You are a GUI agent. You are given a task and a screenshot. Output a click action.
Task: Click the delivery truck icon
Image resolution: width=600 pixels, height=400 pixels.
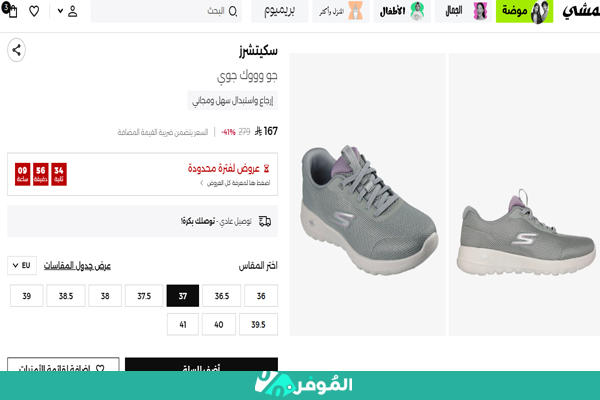coord(265,221)
